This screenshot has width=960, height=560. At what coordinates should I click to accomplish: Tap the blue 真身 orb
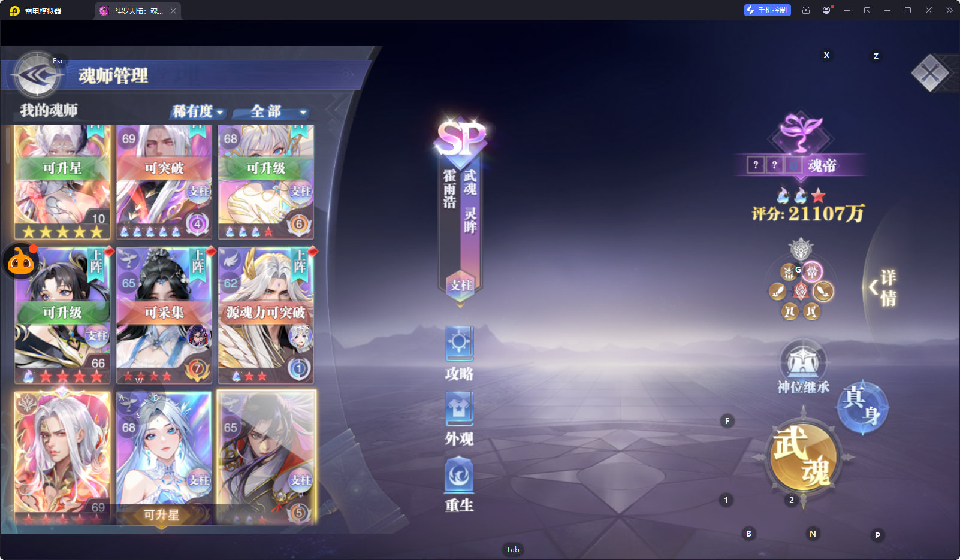[x=862, y=407]
